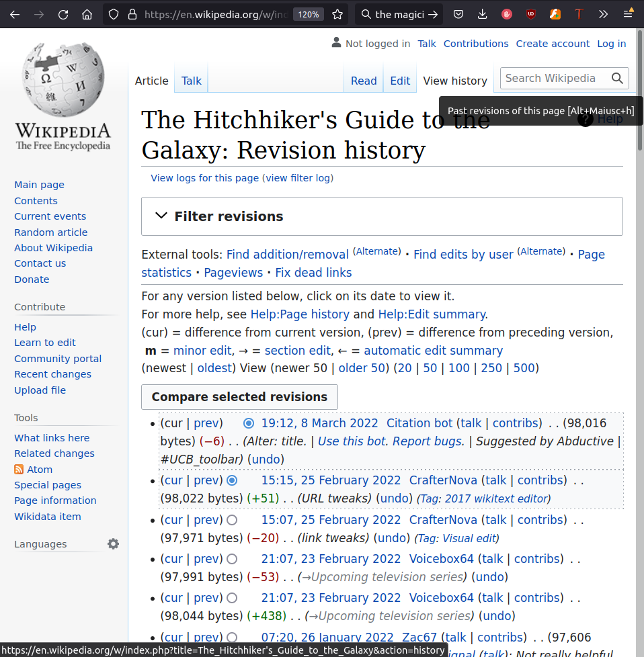Open Random article in sidebar
The height and width of the screenshot is (657, 644).
(x=50, y=232)
